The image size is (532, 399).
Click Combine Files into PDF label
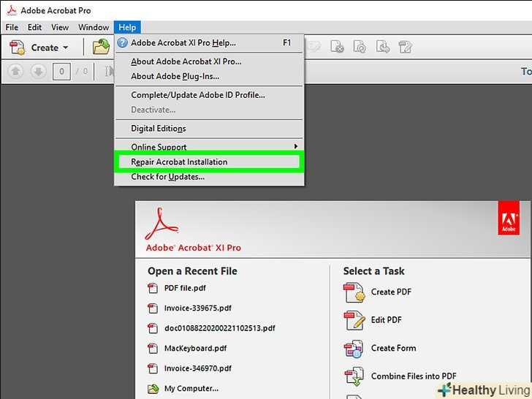[x=414, y=376]
